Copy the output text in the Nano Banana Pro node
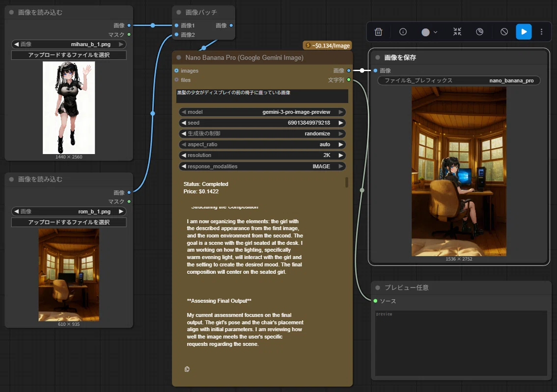The image size is (557, 392). (187, 369)
